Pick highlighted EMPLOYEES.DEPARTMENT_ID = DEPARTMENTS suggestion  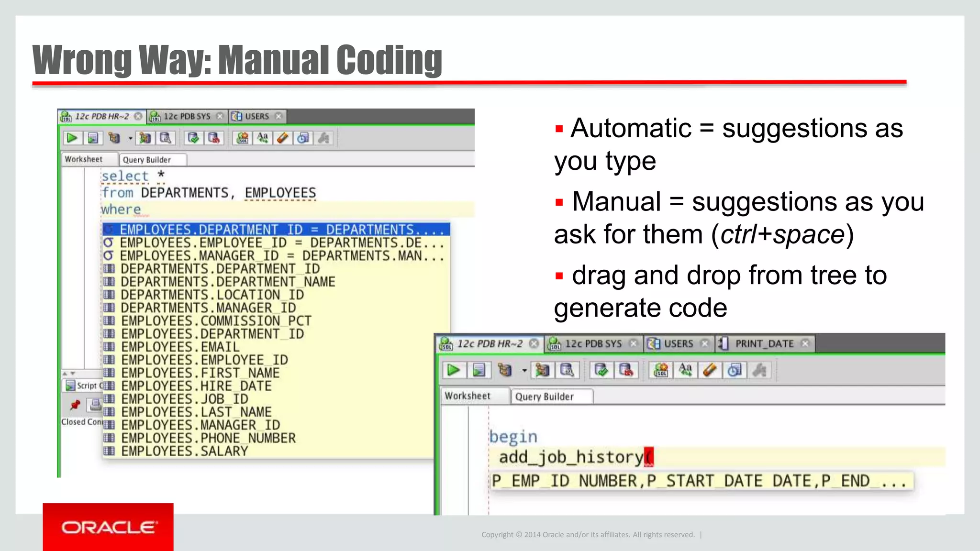[x=276, y=230]
